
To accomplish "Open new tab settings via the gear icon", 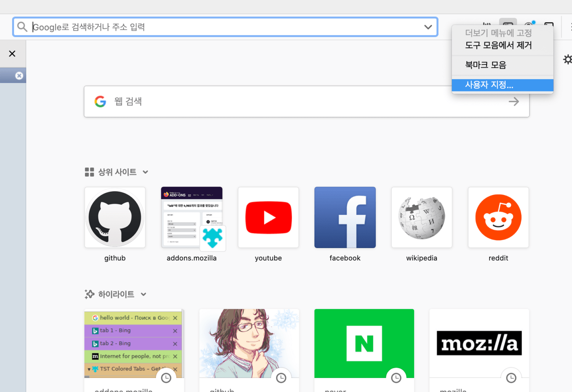I will 568,59.
